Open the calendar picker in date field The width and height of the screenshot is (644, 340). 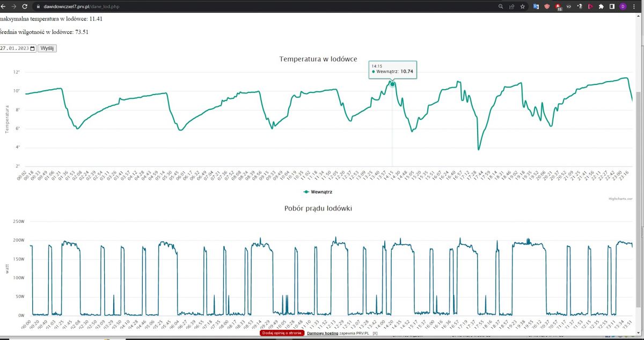pyautogui.click(x=33, y=48)
